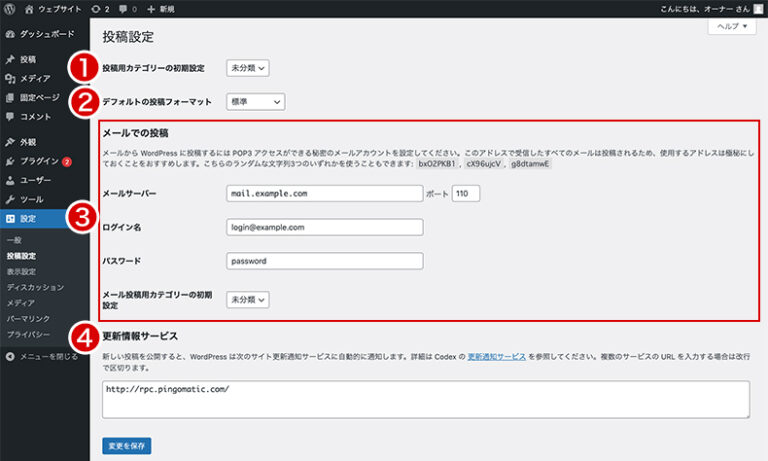
Task: Go to パーマリンク settings submenu
Action: pyautogui.click(x=28, y=317)
